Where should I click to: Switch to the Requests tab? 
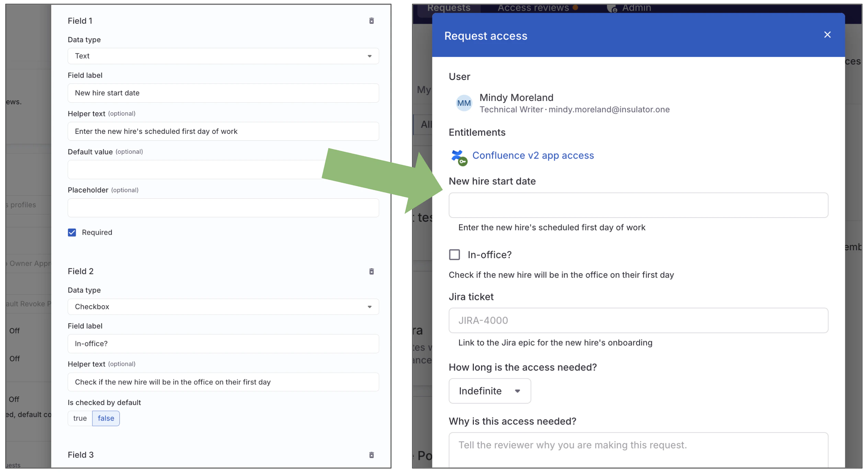click(x=448, y=8)
